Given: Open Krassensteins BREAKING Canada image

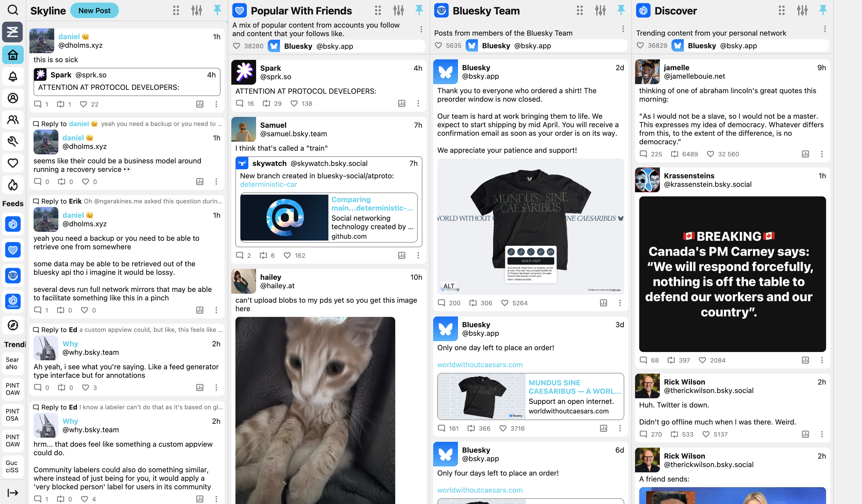Looking at the screenshot, I should (x=732, y=274).
